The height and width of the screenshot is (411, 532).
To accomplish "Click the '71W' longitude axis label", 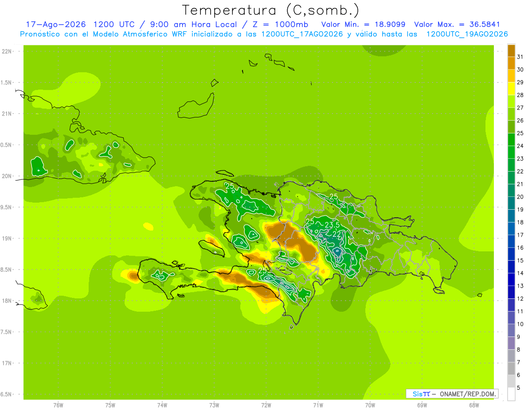I will tap(318, 405).
